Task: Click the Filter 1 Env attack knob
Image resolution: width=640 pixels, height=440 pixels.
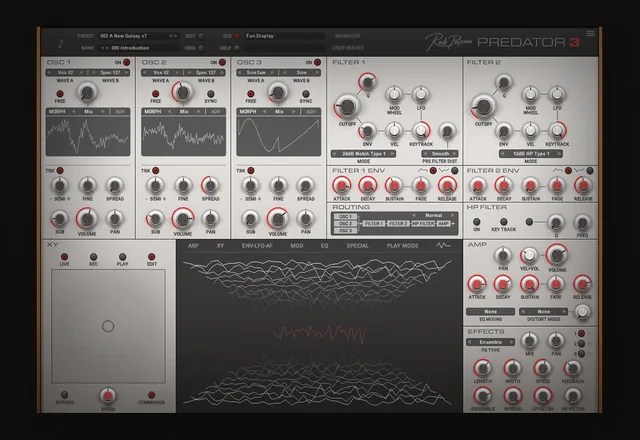Action: [x=342, y=186]
